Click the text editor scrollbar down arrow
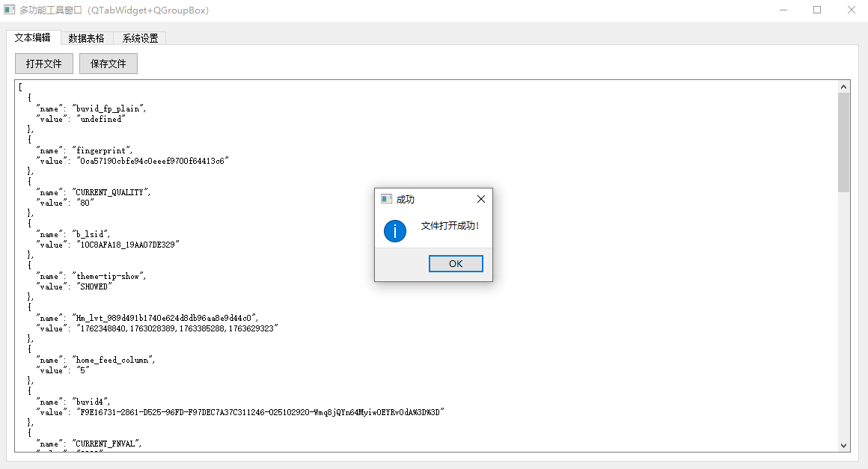The width and height of the screenshot is (868, 469). click(844, 445)
